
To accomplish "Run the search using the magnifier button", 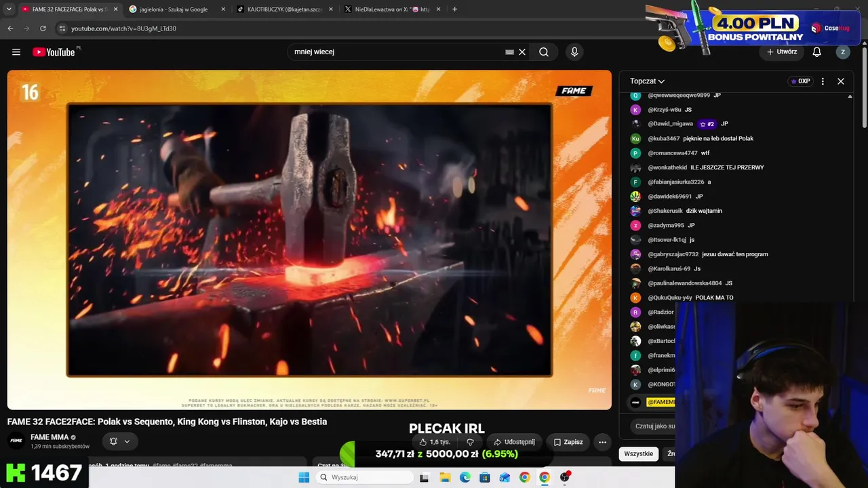I will (544, 52).
